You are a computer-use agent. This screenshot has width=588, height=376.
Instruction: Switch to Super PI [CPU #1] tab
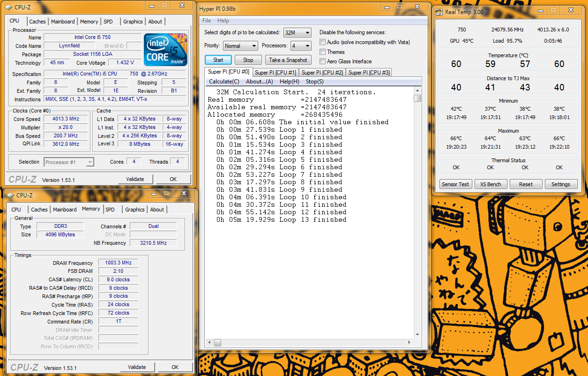(275, 72)
